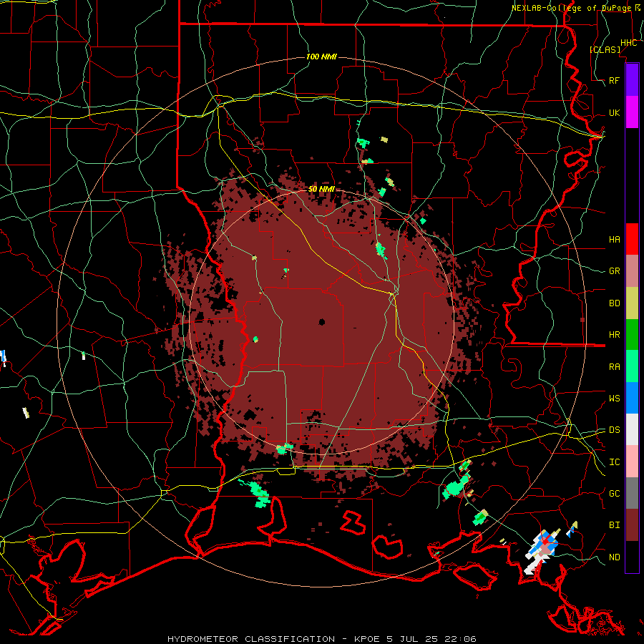Click the "RA" legend label
Viewport: 644px width, 644px height.
614,367
